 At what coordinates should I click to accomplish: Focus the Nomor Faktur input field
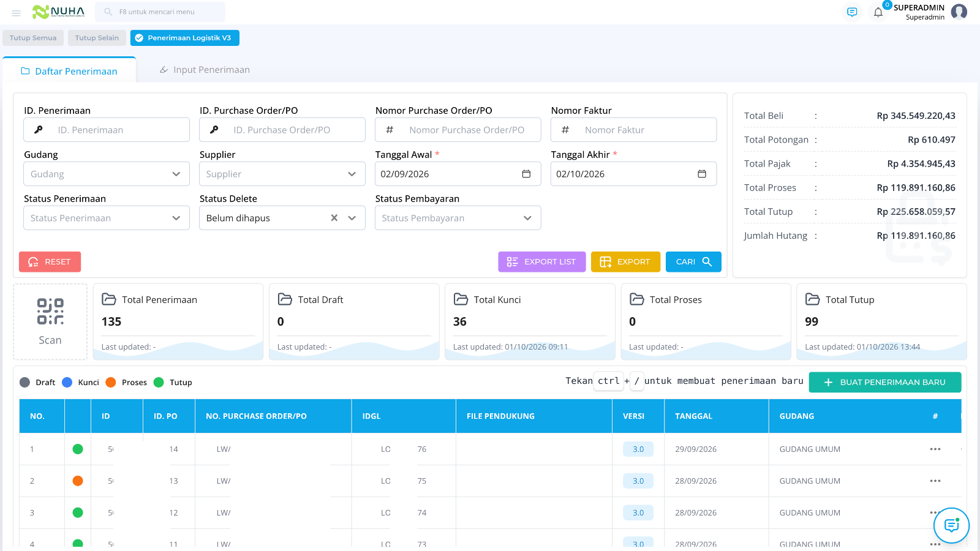coord(634,130)
